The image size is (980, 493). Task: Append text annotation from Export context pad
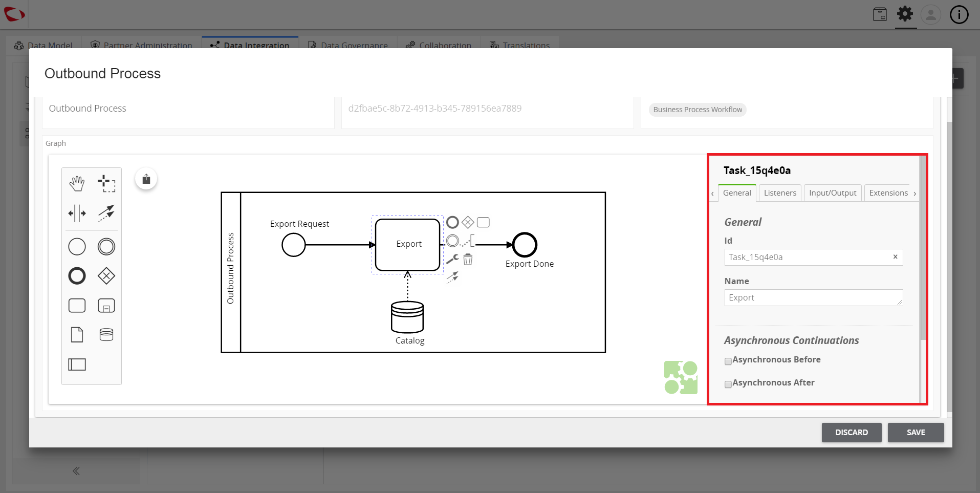click(468, 241)
